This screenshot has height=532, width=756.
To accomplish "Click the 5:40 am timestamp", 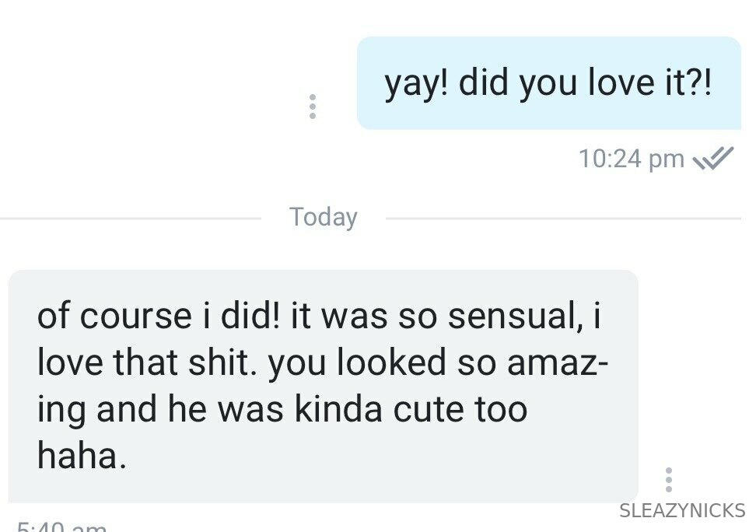I will point(61,526).
